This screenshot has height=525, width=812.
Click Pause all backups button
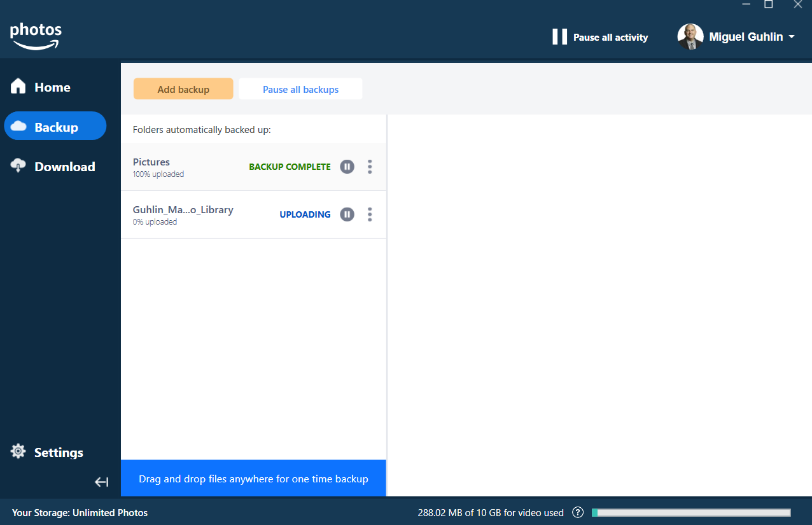[x=300, y=89]
